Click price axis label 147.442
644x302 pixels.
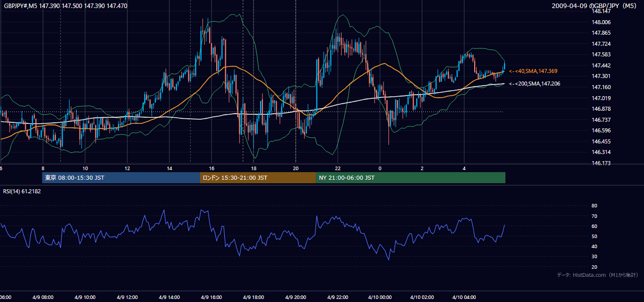click(601, 65)
